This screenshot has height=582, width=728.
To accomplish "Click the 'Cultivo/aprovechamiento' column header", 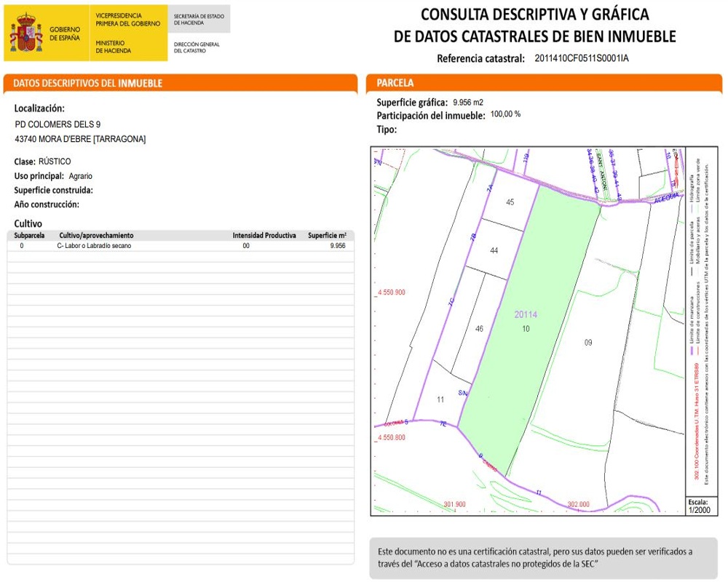I will point(96,235).
